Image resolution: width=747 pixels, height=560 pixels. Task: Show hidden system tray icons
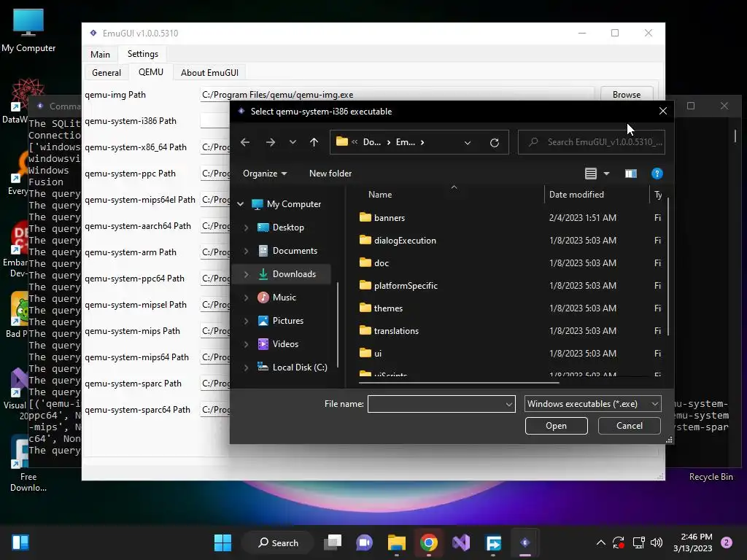point(601,542)
